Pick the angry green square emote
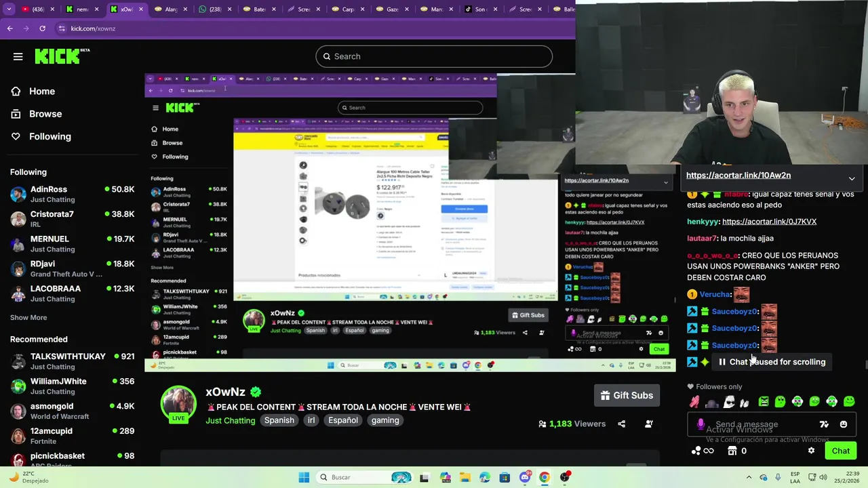868x488 pixels. tap(763, 402)
